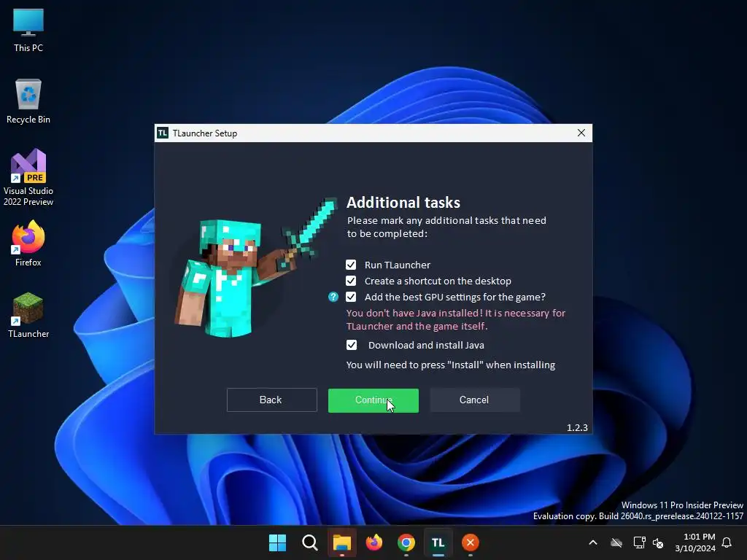Click the muted volume tray icon

coord(658,542)
